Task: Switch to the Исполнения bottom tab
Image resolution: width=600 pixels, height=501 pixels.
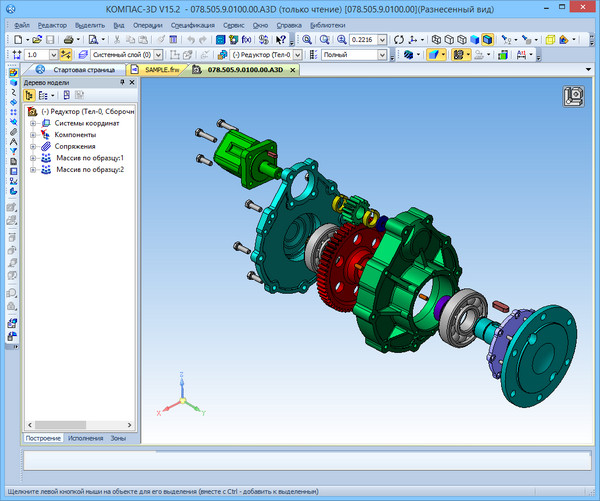Action: point(85,438)
